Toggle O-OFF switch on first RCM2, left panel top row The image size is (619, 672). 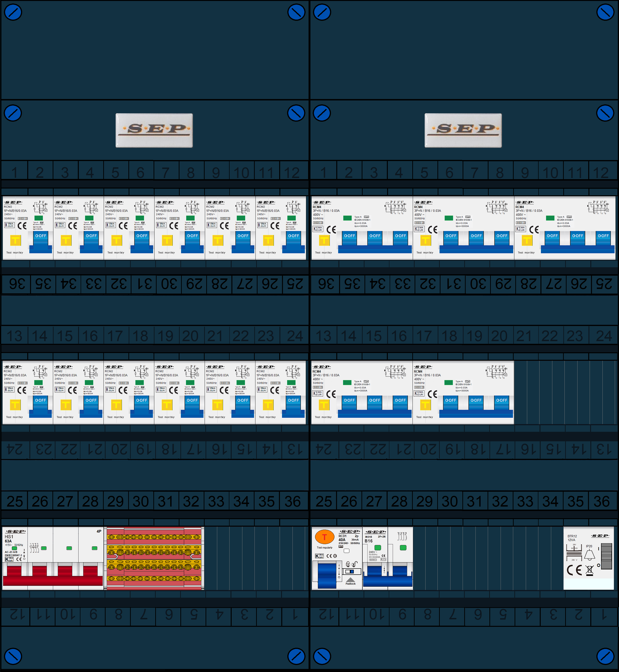coord(41,242)
